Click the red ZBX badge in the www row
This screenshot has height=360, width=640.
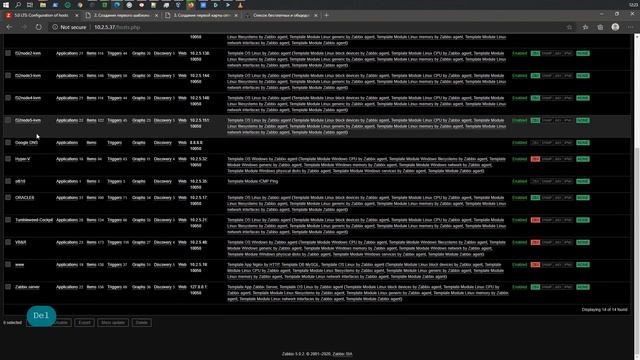pos(535,265)
